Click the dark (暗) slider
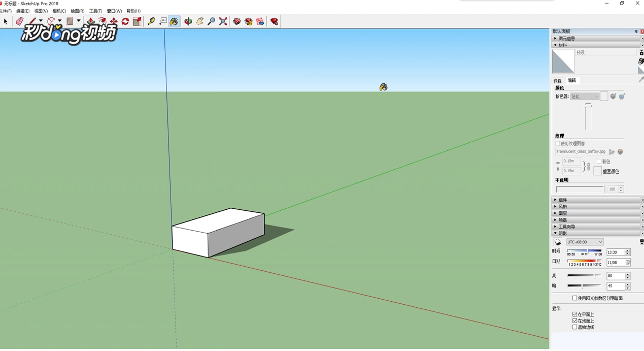The width and height of the screenshot is (644, 351). [x=584, y=286]
